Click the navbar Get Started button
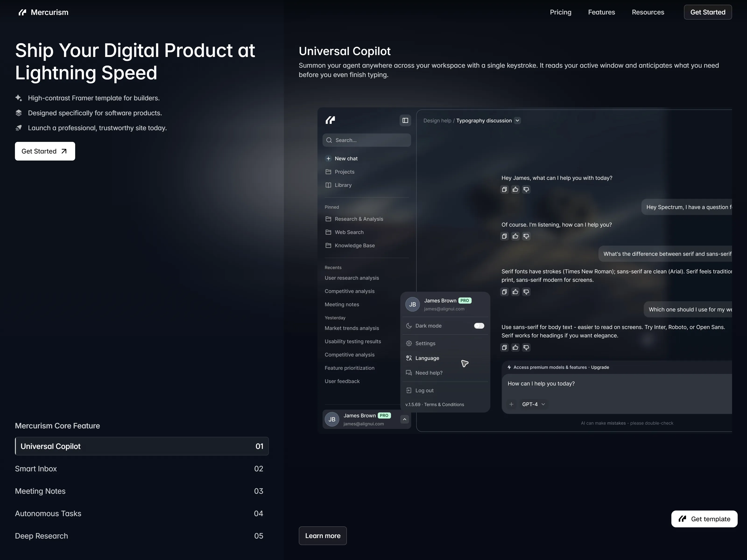This screenshot has width=747, height=560. tap(708, 12)
